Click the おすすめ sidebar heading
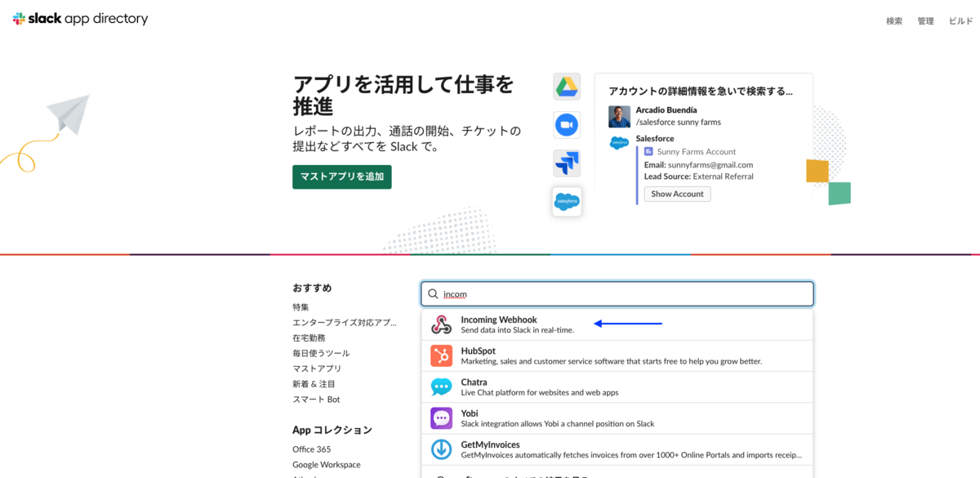 point(312,288)
